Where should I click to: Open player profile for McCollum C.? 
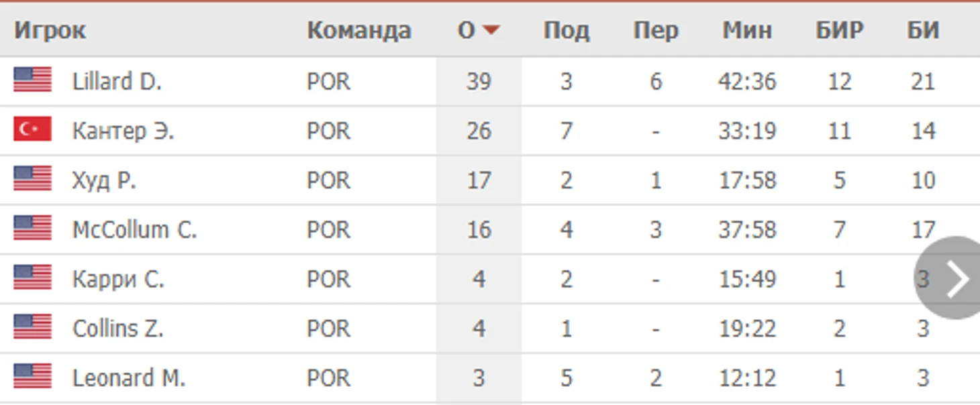pos(134,229)
